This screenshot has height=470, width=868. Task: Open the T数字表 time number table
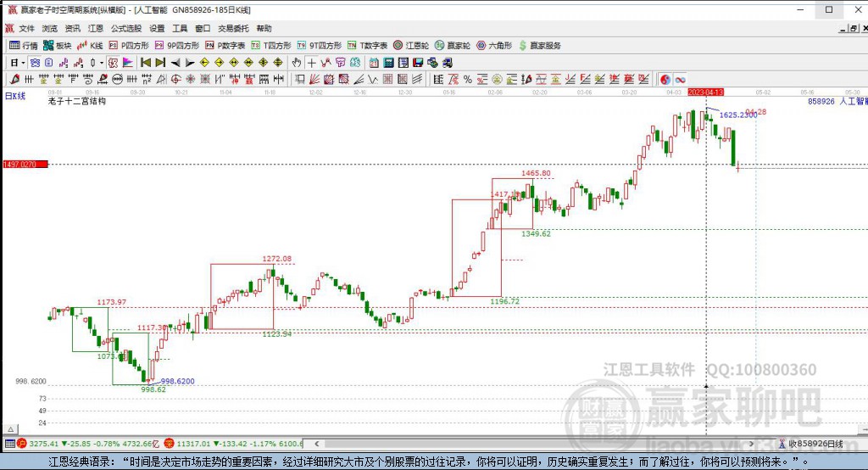click(x=368, y=46)
